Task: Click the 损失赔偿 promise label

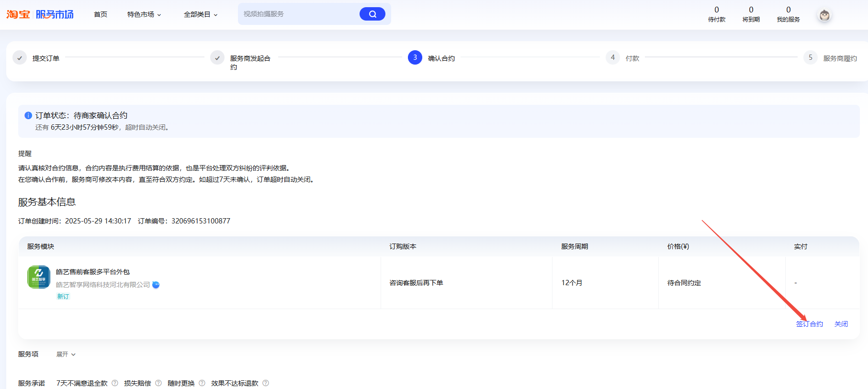Action: pyautogui.click(x=137, y=383)
